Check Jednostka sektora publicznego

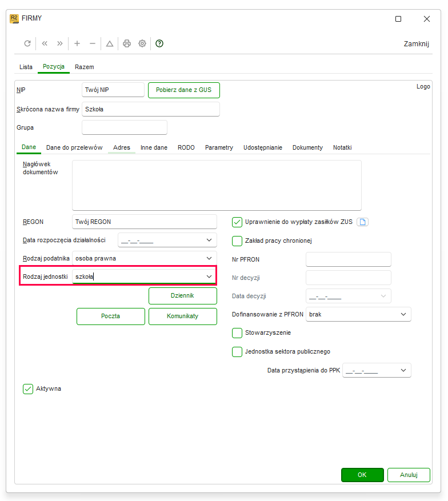[237, 352]
